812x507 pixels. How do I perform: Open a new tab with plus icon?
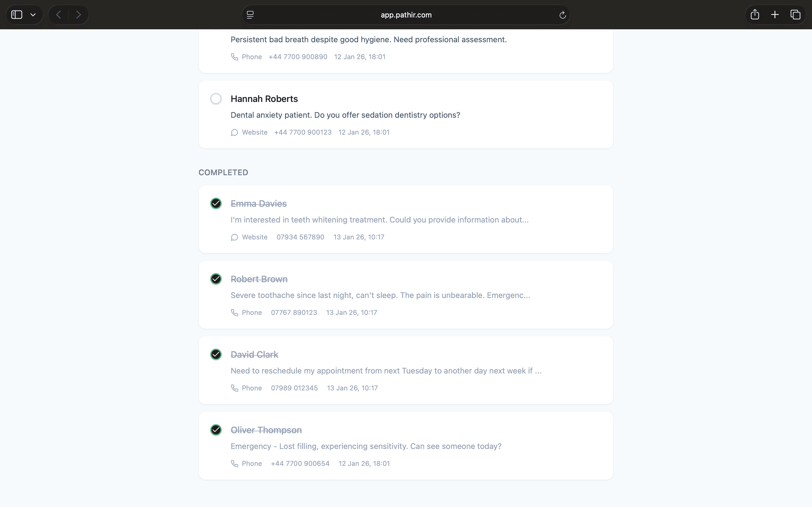[x=775, y=15]
